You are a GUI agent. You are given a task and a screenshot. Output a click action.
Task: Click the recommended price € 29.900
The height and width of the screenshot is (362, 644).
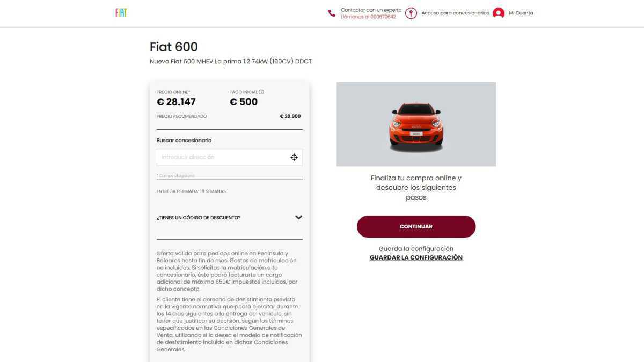290,116
